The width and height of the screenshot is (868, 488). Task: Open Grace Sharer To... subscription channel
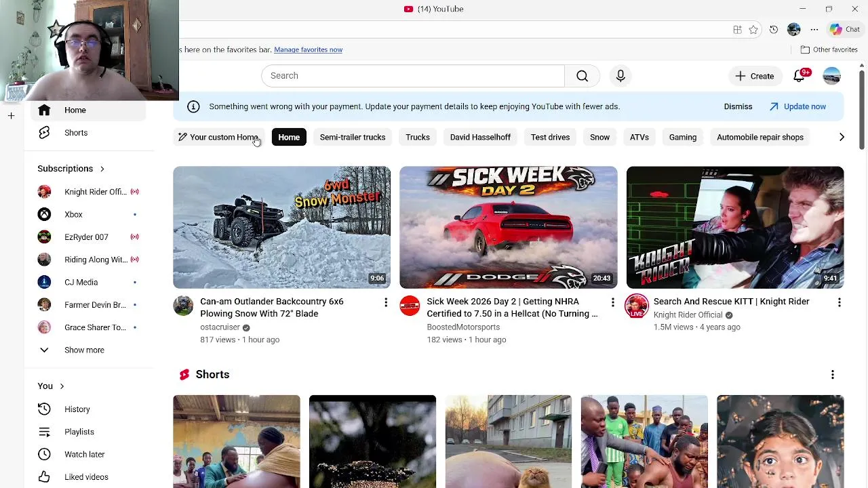coord(88,327)
